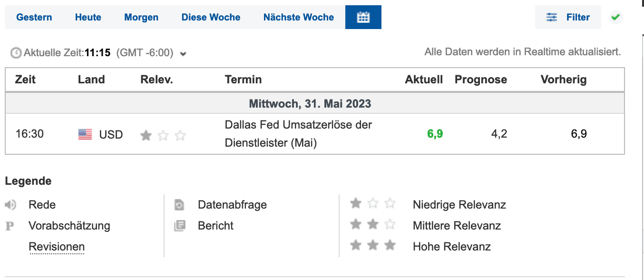Click the speaker Rede legend icon
The width and height of the screenshot is (644, 280).
[10, 205]
